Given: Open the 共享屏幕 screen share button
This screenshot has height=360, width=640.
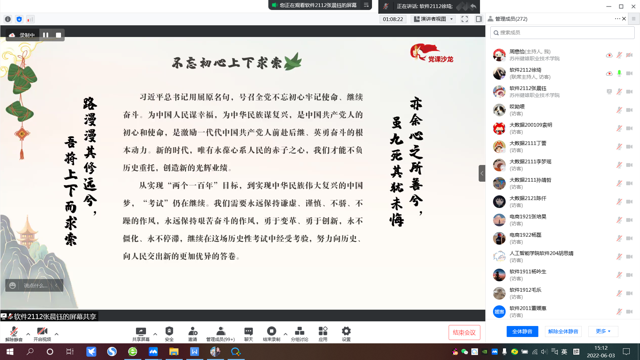Looking at the screenshot, I should [x=141, y=333].
